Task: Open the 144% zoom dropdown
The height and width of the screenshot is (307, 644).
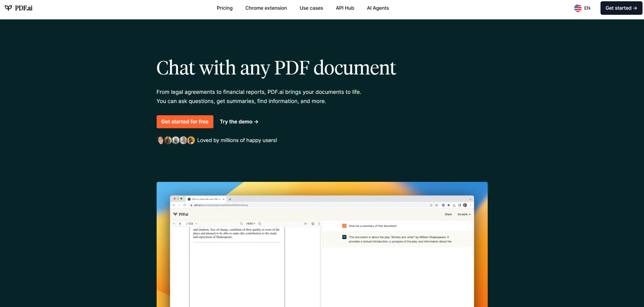Action: [251, 224]
